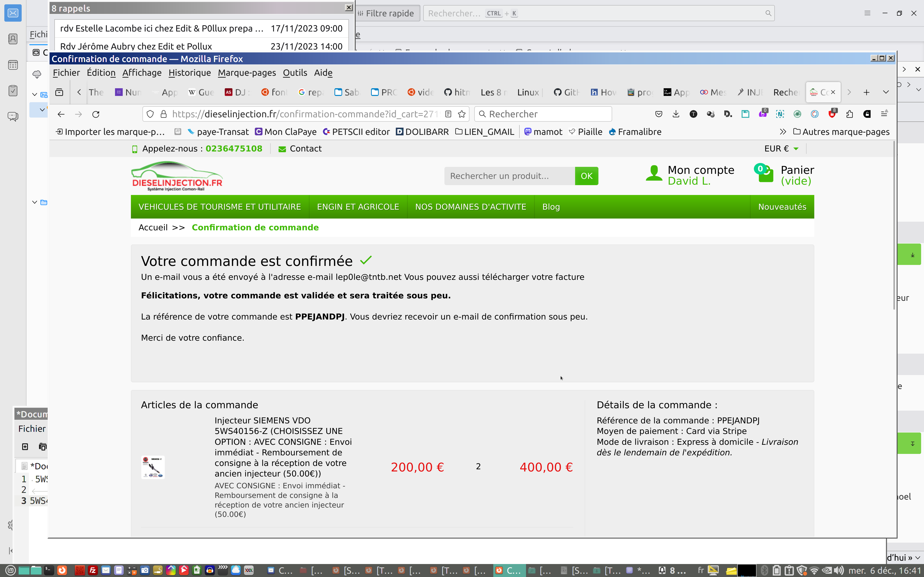Viewport: 924px width, 577px height.
Task: Show more bookmarks with the double chevron
Action: (783, 132)
